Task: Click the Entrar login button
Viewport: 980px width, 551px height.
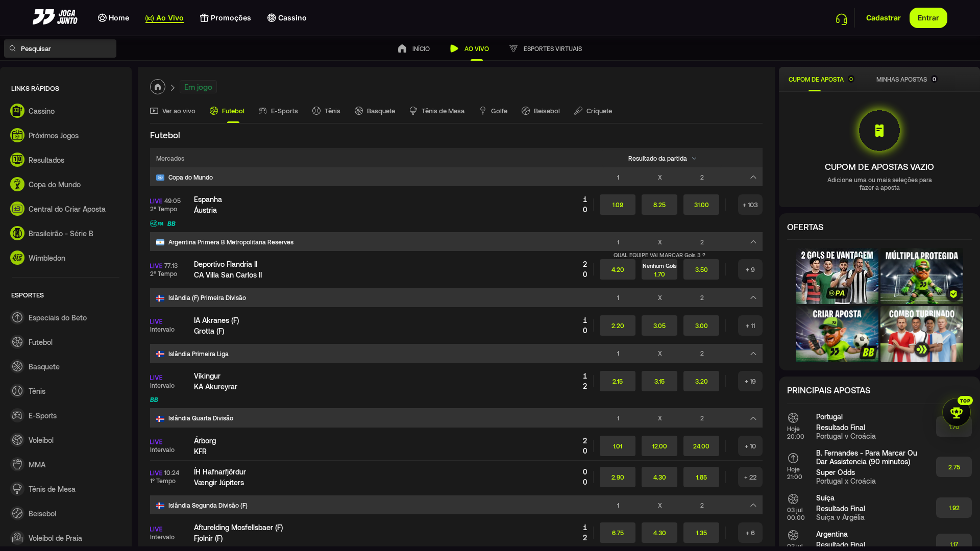Action: click(928, 18)
